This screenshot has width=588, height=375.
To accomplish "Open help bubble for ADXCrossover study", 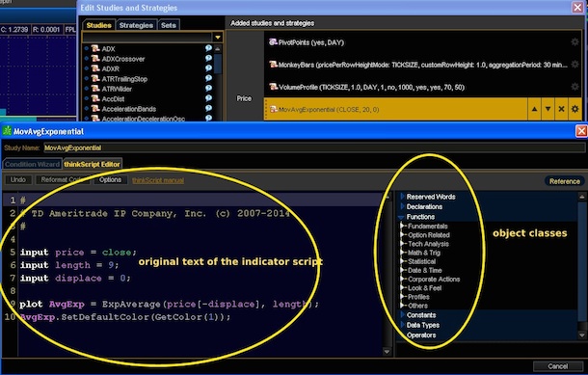I will (208, 58).
